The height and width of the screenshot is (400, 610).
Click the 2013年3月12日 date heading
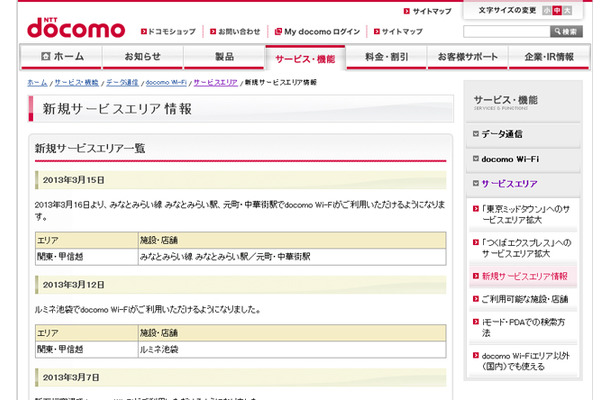tap(74, 285)
